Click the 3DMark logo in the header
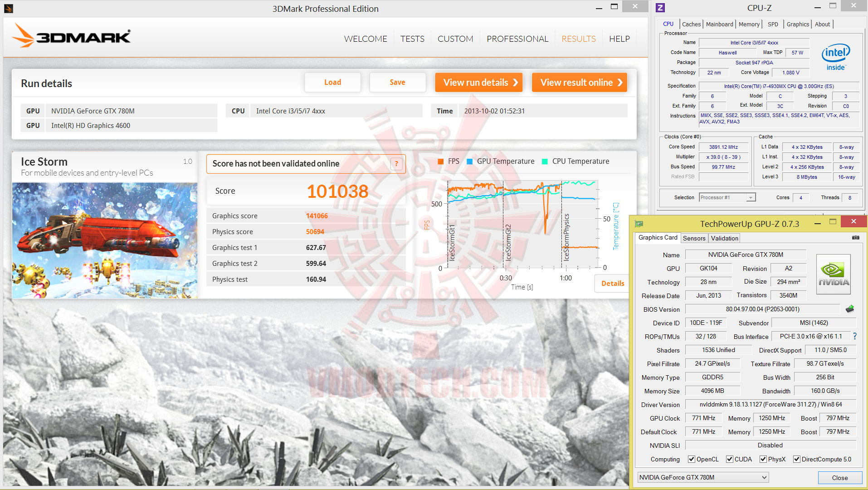 pos(72,35)
